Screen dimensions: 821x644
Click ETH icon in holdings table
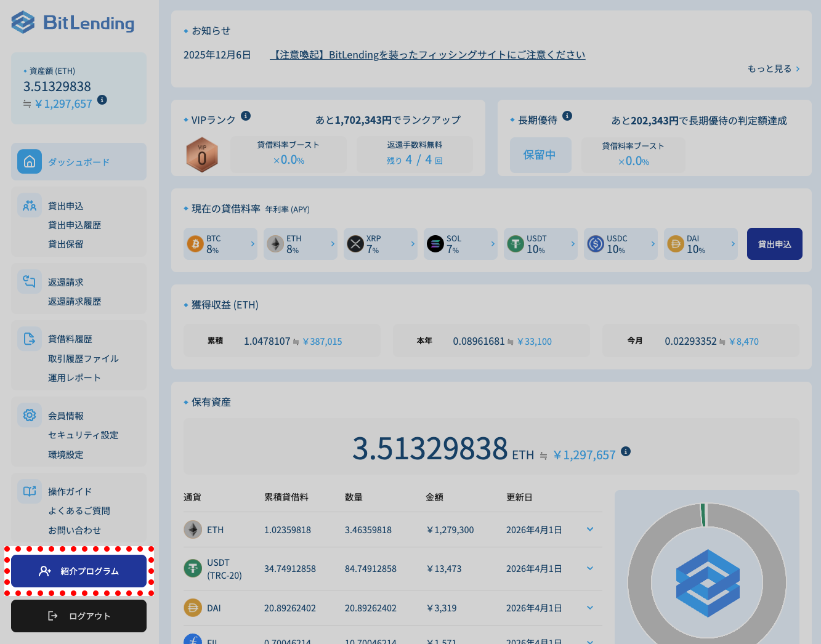[193, 529]
